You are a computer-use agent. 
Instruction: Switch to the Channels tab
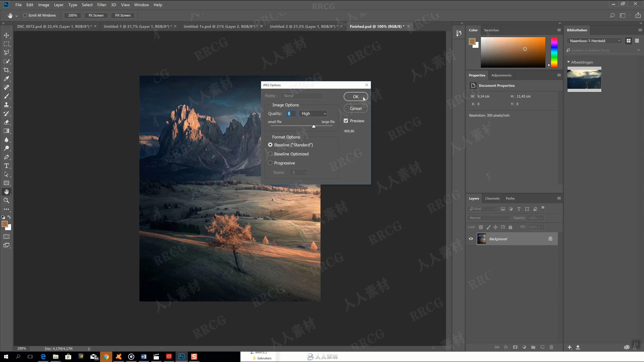click(x=492, y=198)
